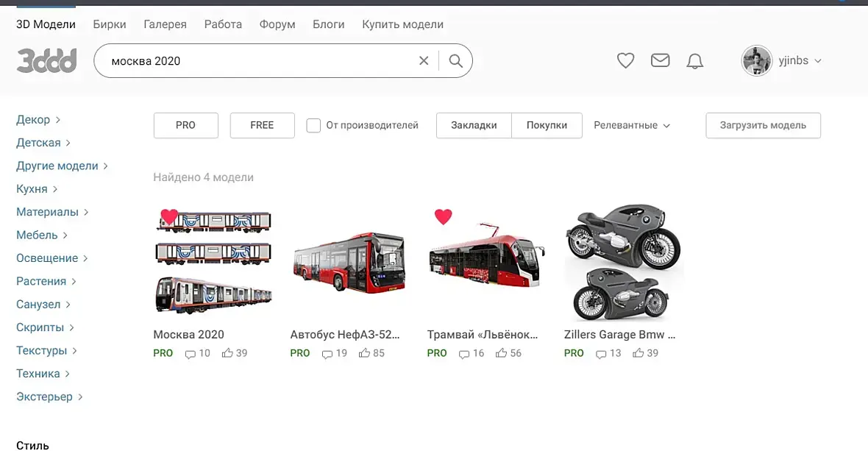The image size is (868, 451).
Task: Open the Работа section
Action: [x=223, y=24]
